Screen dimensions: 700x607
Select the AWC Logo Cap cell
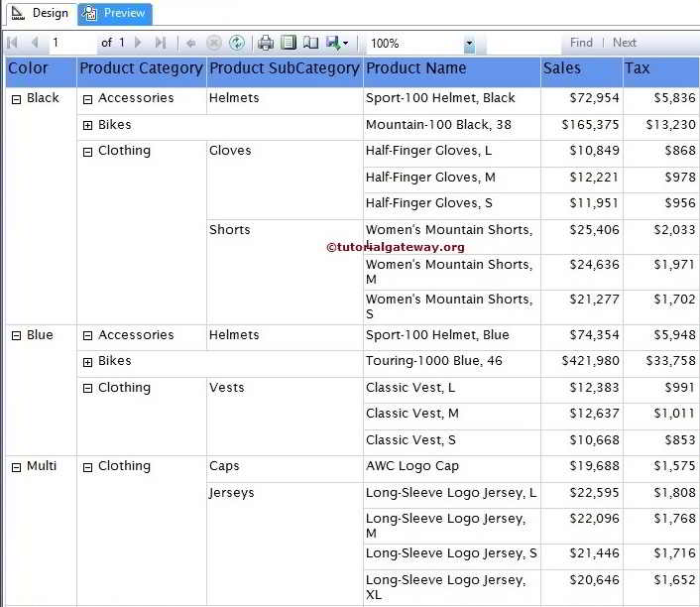(452, 469)
